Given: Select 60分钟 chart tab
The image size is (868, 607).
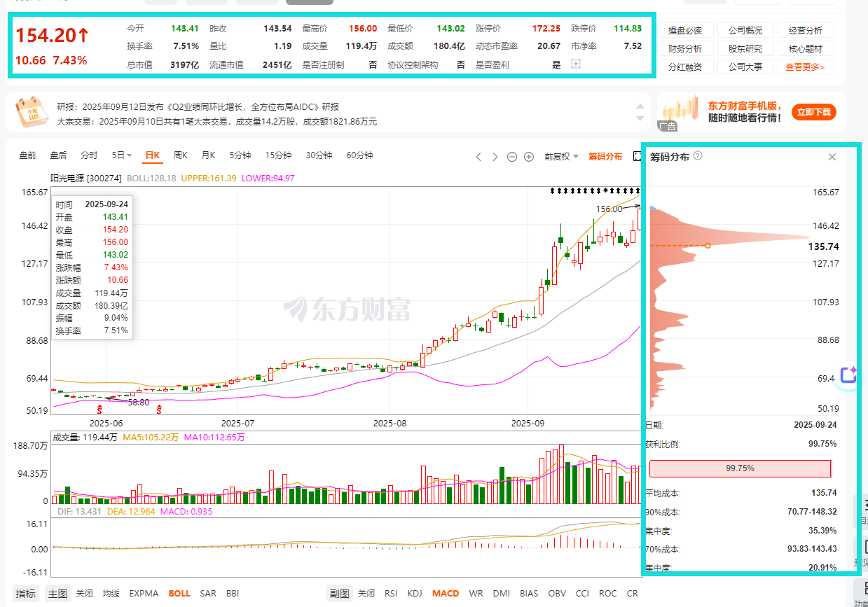Looking at the screenshot, I should pyautogui.click(x=359, y=155).
